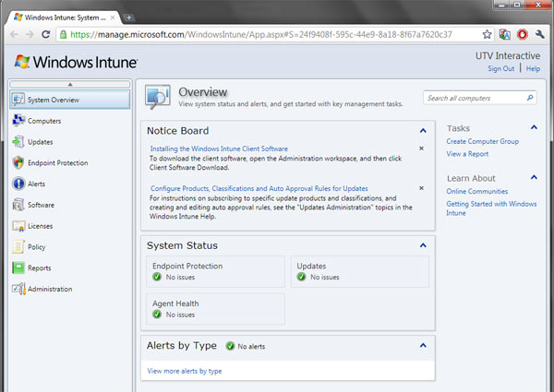Open the Licenses certificate icon
Image resolution: width=554 pixels, height=392 pixels.
pos(18,226)
